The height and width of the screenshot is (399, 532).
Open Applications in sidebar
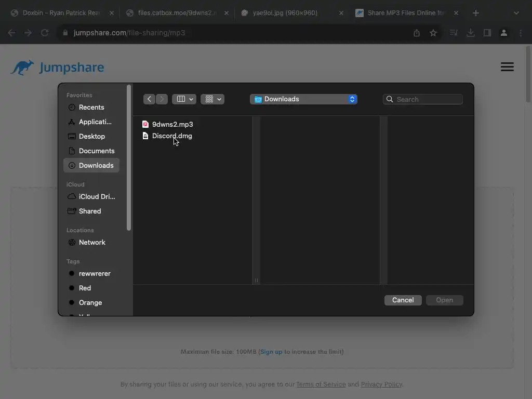point(91,122)
